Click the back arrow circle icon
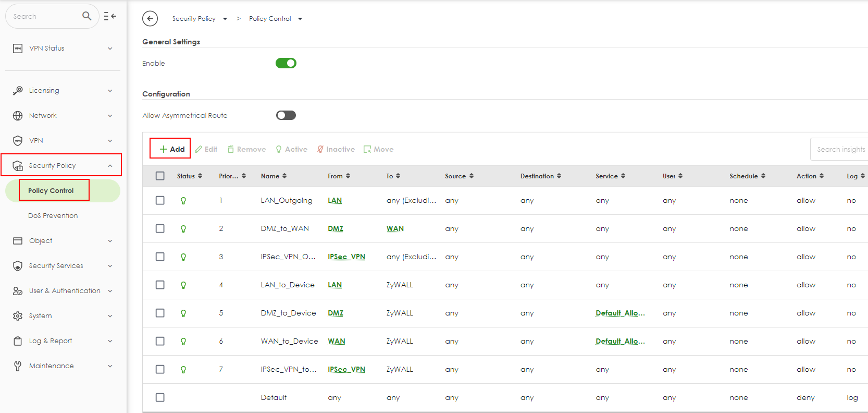This screenshot has height=413, width=868. (150, 19)
